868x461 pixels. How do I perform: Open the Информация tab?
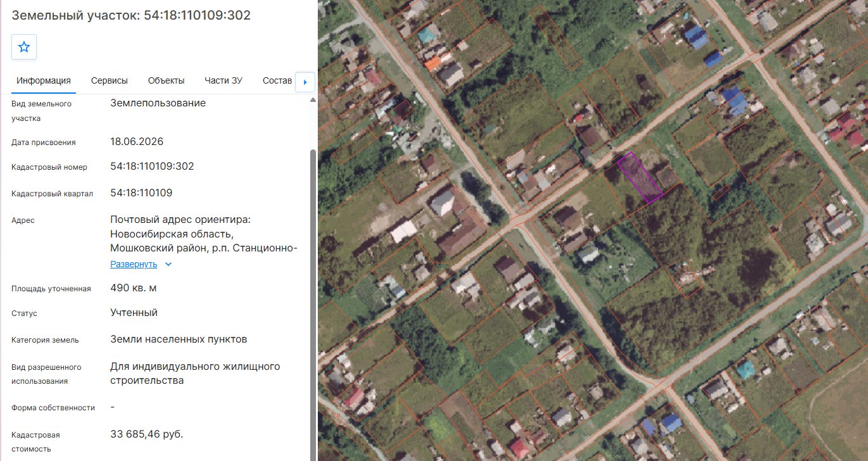point(43,80)
